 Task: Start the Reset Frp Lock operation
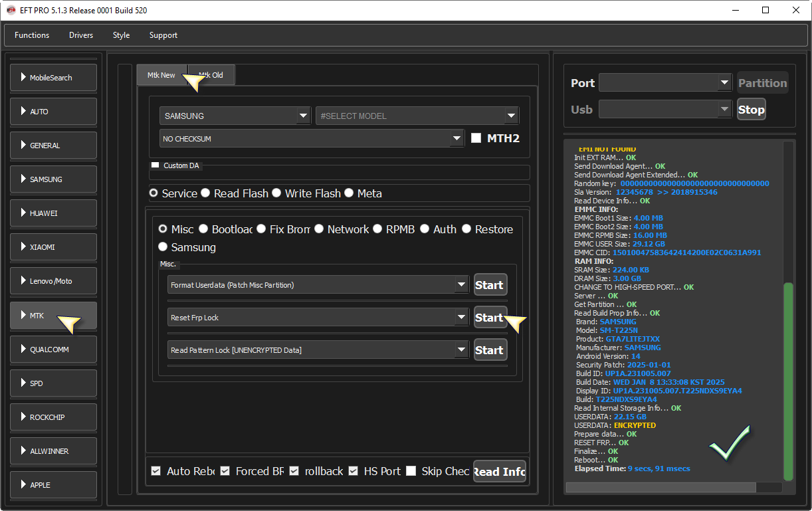pos(490,318)
